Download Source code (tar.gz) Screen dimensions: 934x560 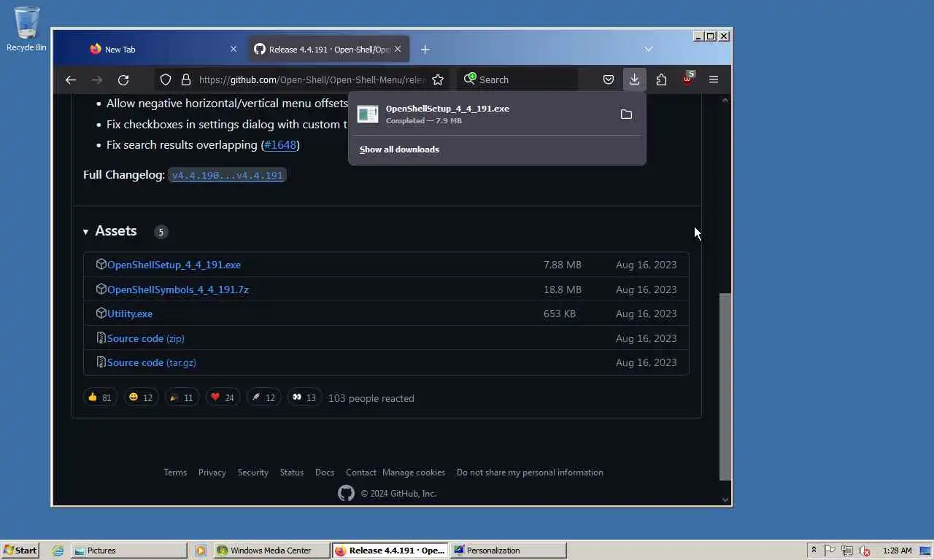tap(151, 362)
